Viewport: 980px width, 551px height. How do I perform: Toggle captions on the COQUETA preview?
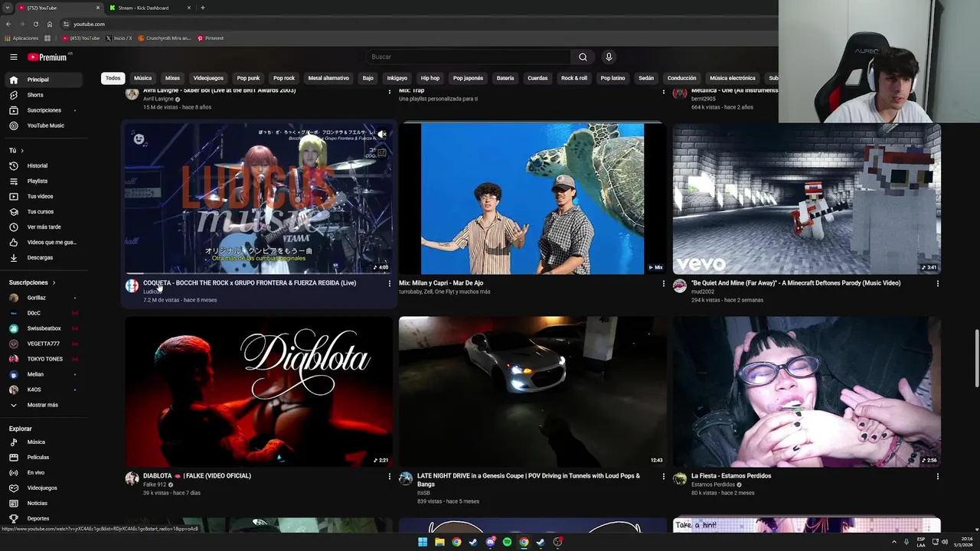381,152
